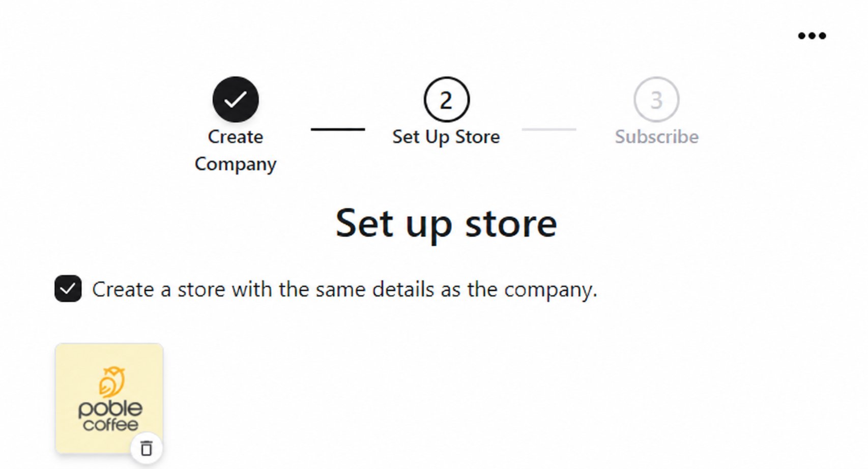Screen dimensions: 868x469
Task: Click the number 3 in the stepper
Action: [x=656, y=100]
